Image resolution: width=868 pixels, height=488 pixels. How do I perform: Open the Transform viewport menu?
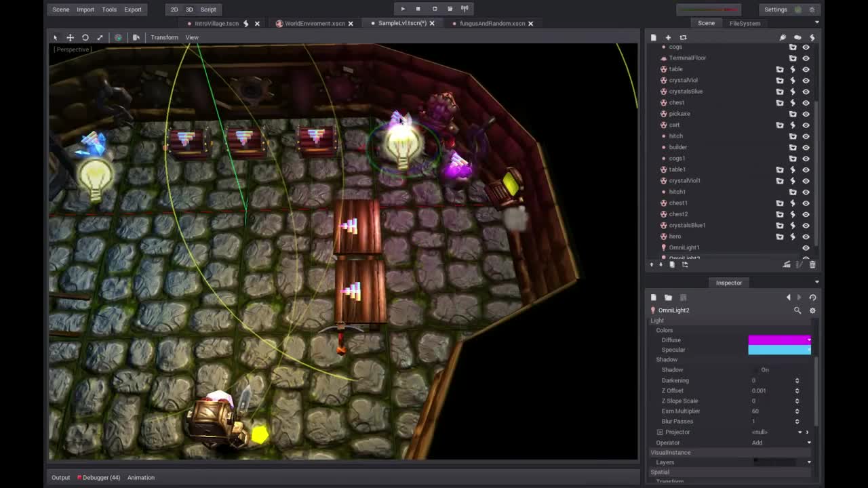tap(164, 37)
